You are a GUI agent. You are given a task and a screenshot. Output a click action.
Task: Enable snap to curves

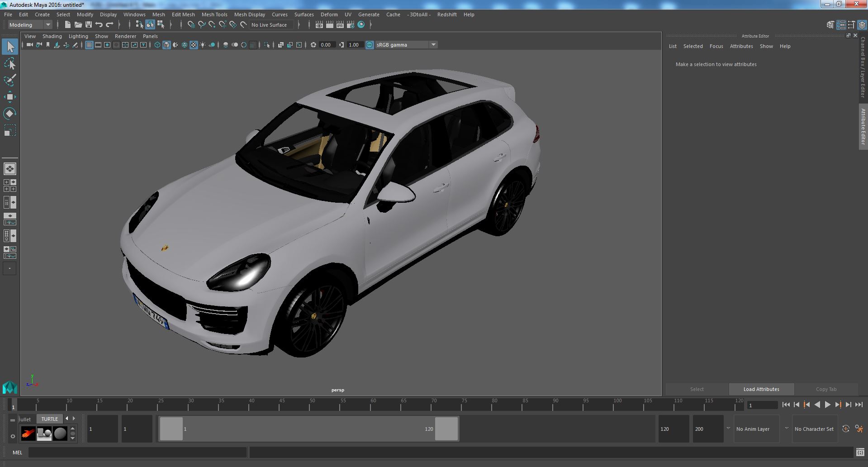202,25
